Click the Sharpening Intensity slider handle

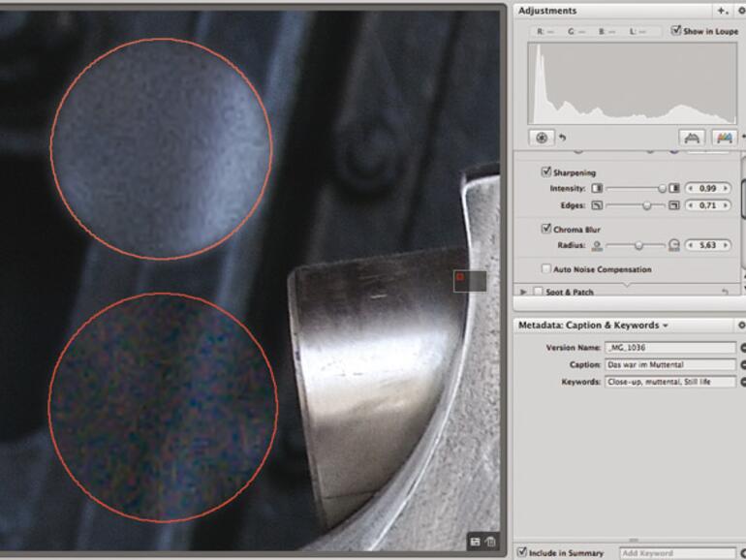tap(662, 189)
